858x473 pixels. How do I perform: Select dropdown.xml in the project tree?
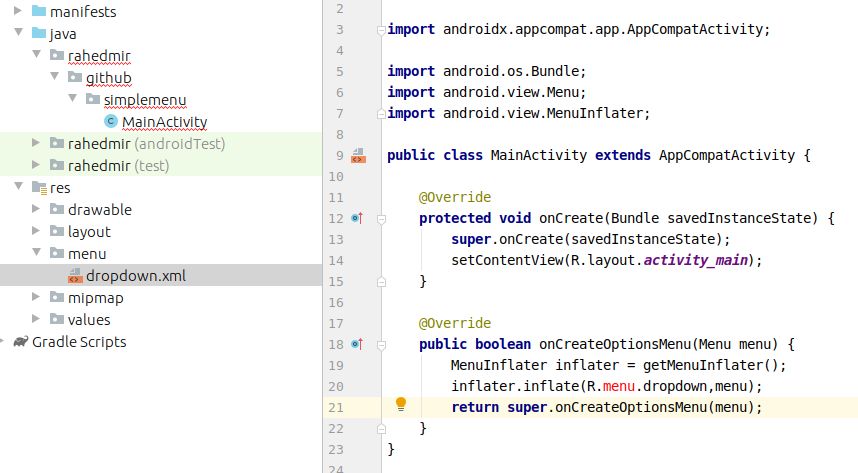(136, 275)
